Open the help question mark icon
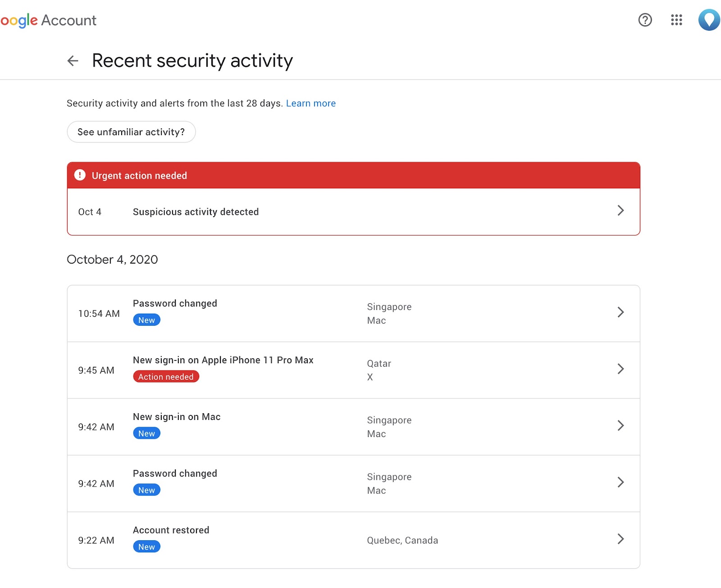Screen dimensions: 721x588 point(645,20)
